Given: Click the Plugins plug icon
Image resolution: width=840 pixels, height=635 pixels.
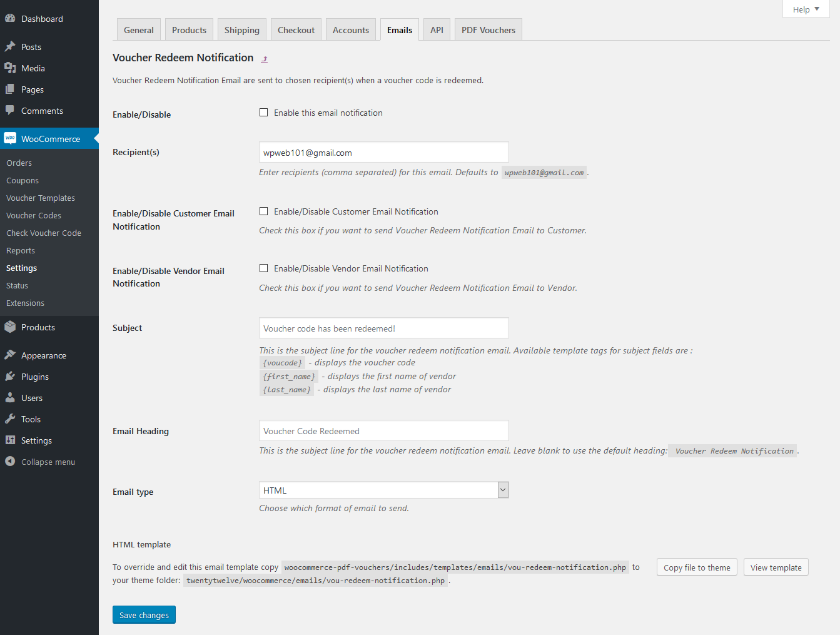Looking at the screenshot, I should (x=10, y=377).
